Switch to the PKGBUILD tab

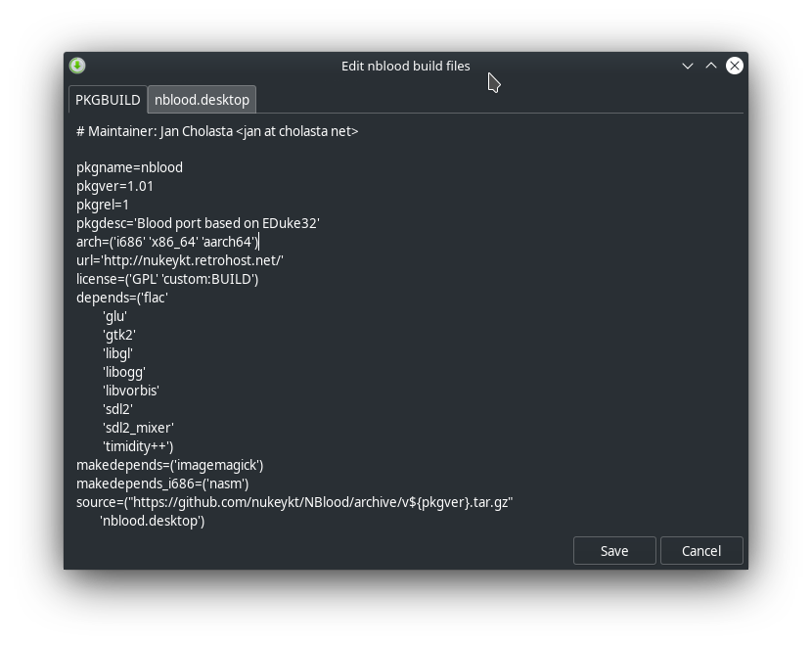pyautogui.click(x=108, y=100)
